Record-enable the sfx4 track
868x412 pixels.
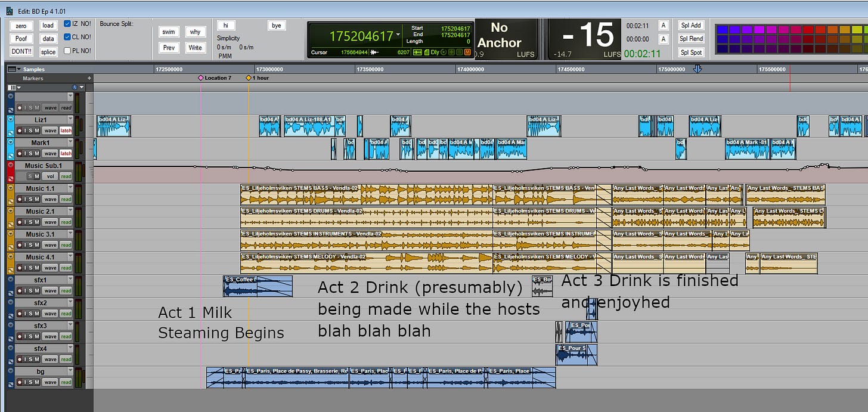pyautogui.click(x=20, y=359)
